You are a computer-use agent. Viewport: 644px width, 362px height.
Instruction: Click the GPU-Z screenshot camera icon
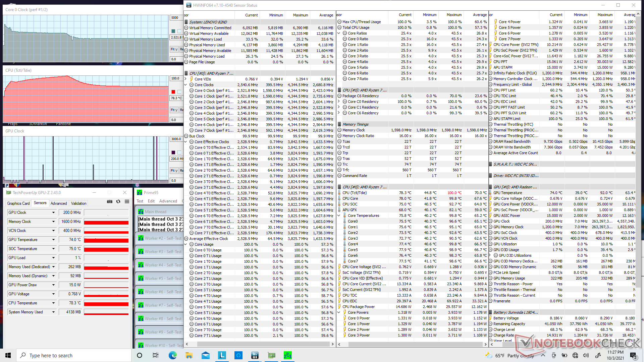[109, 201]
